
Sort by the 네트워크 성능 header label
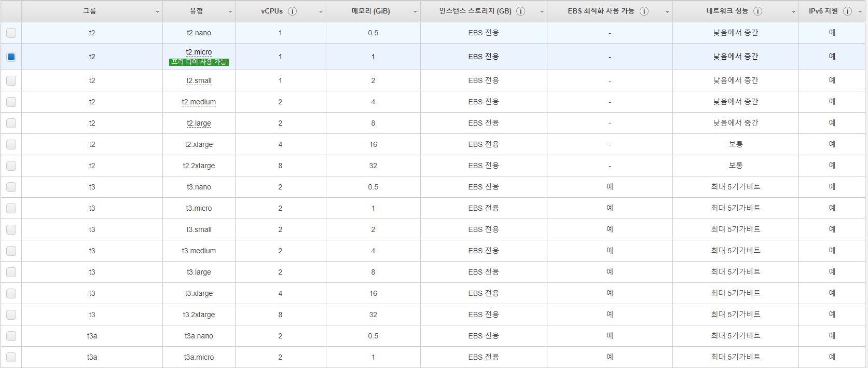click(x=727, y=11)
